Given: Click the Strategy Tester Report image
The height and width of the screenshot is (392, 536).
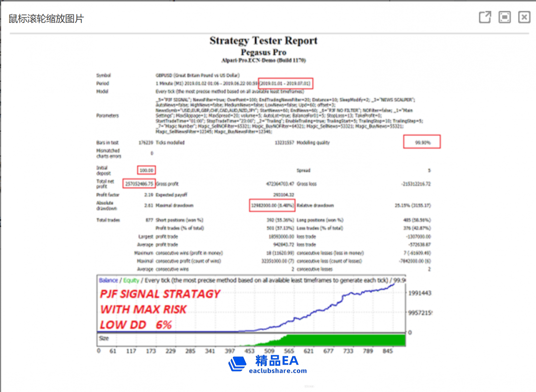Looking at the screenshot, I should click(264, 204).
